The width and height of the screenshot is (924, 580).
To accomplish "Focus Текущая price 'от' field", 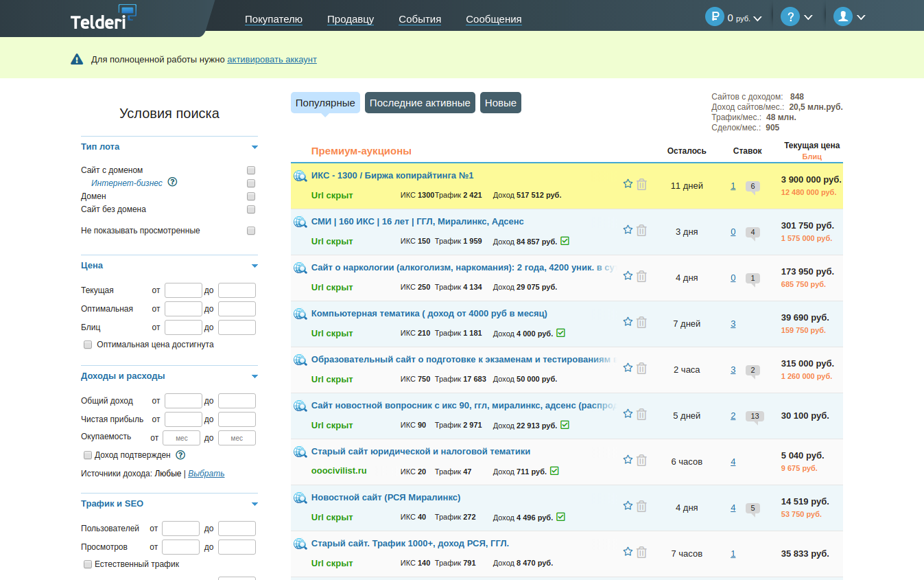I will point(183,290).
